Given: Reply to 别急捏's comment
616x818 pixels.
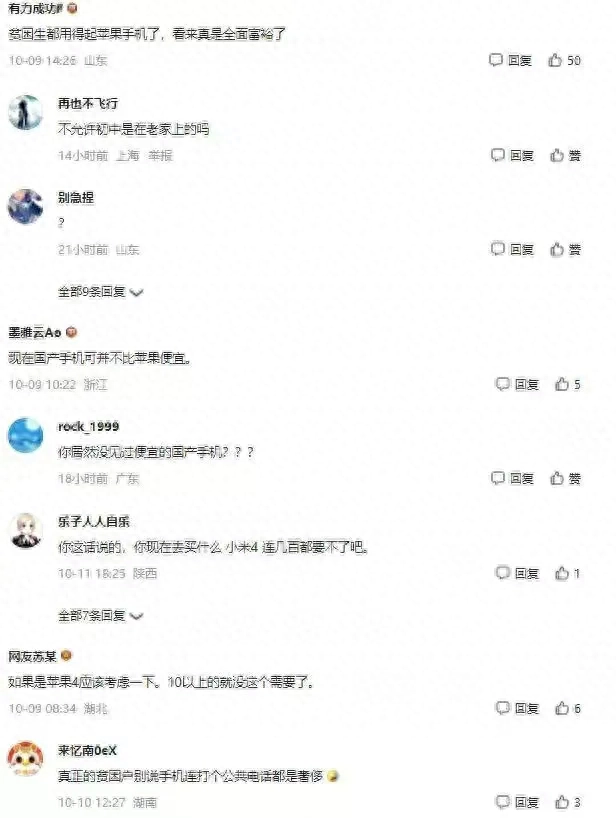Looking at the screenshot, I should click(512, 249).
